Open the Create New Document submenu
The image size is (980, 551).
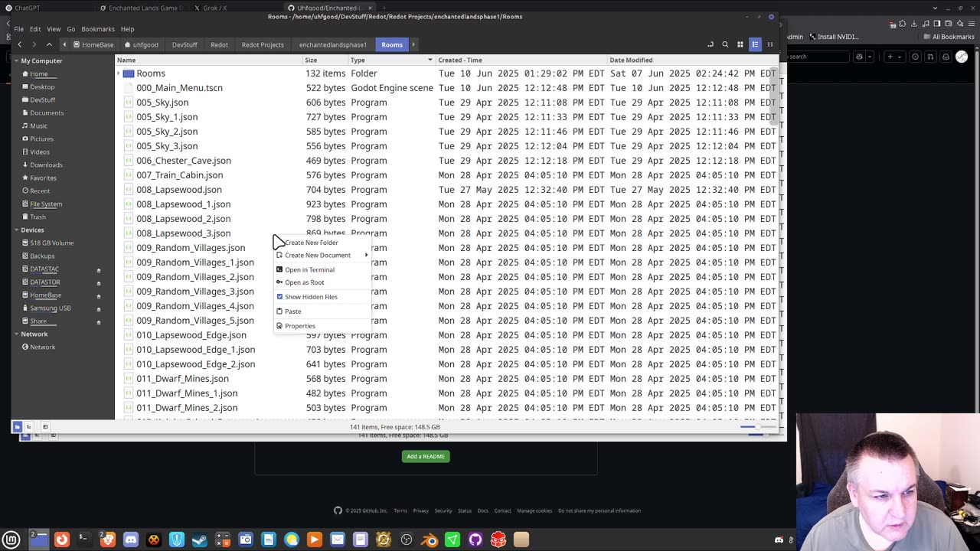pyautogui.click(x=322, y=256)
